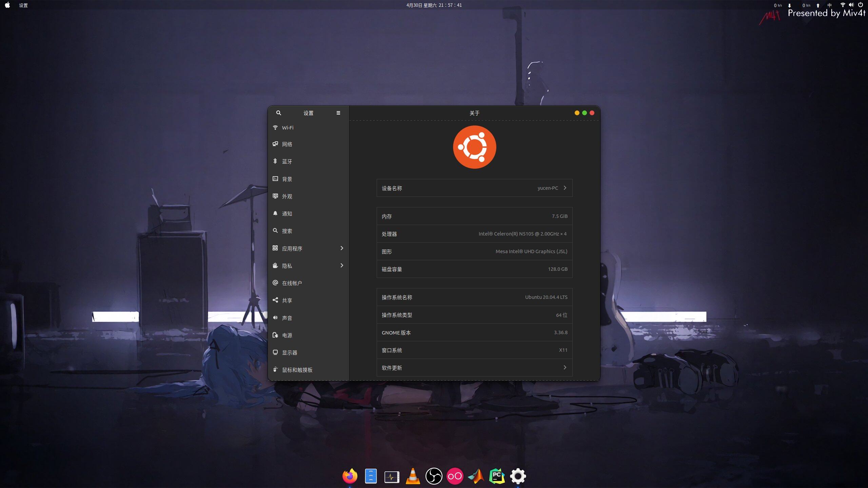Launch MATLAB from the dock
Image resolution: width=868 pixels, height=488 pixels.
pos(476,476)
